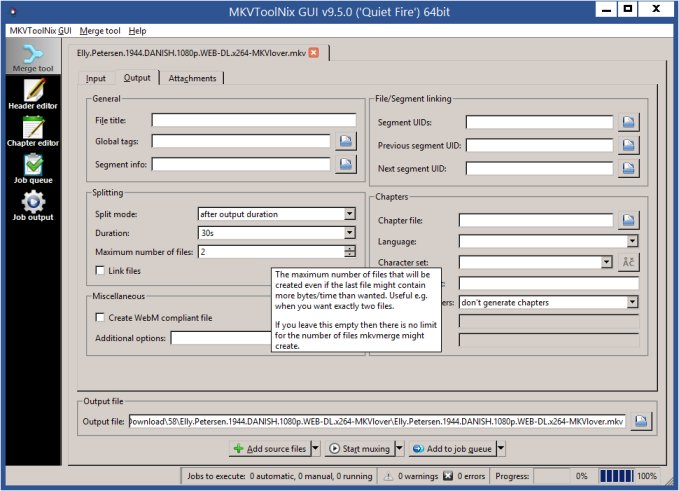This screenshot has width=679, height=491.
Task: Click into the File title field
Action: pyautogui.click(x=254, y=120)
